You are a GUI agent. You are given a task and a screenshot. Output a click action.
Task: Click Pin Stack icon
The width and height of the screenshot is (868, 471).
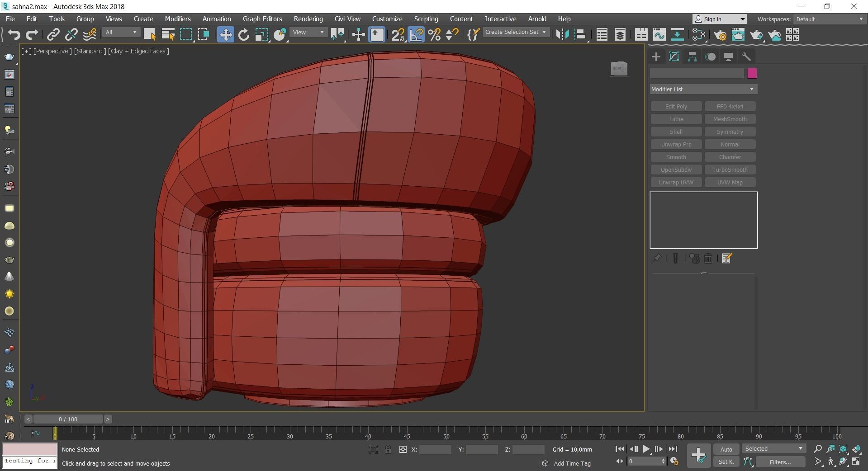click(656, 259)
